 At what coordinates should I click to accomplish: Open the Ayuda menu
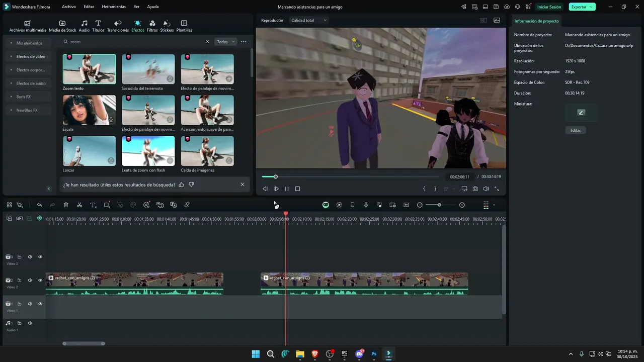(153, 7)
